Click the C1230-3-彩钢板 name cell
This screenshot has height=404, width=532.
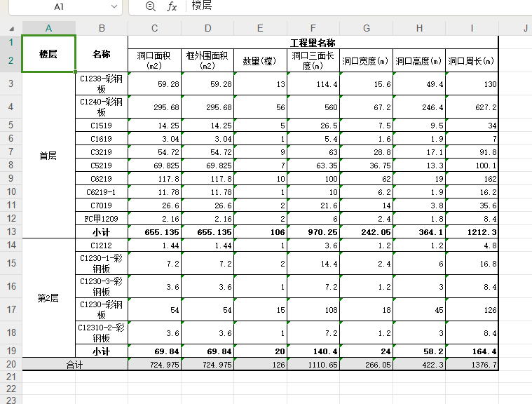(102, 286)
